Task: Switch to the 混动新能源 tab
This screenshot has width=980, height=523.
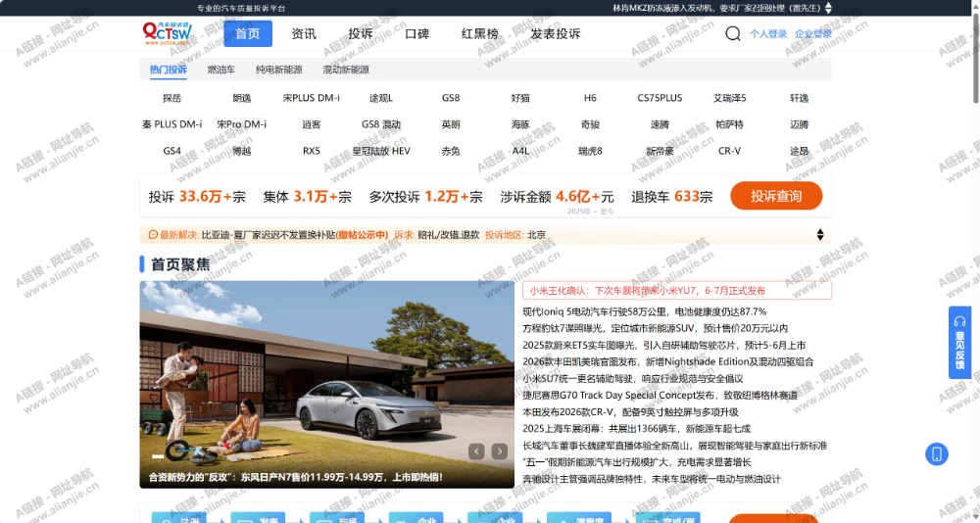Action: point(346,70)
